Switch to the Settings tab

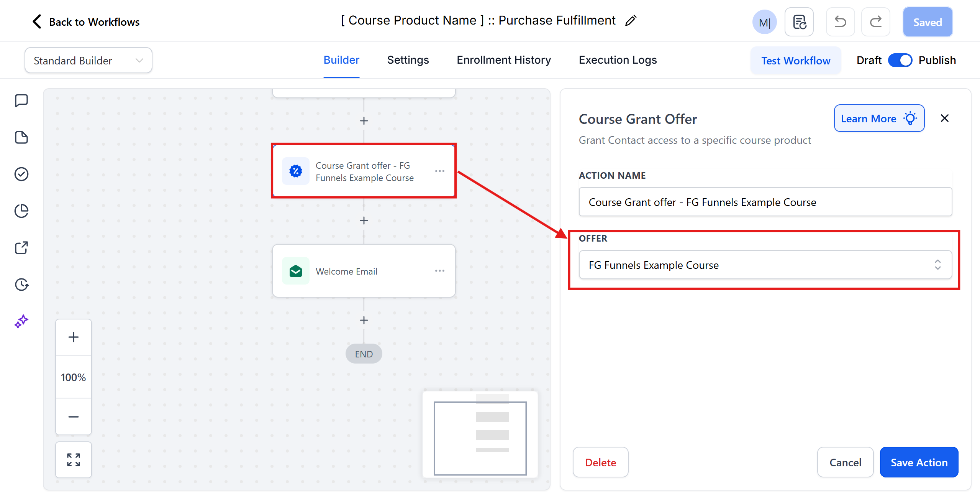[408, 60]
